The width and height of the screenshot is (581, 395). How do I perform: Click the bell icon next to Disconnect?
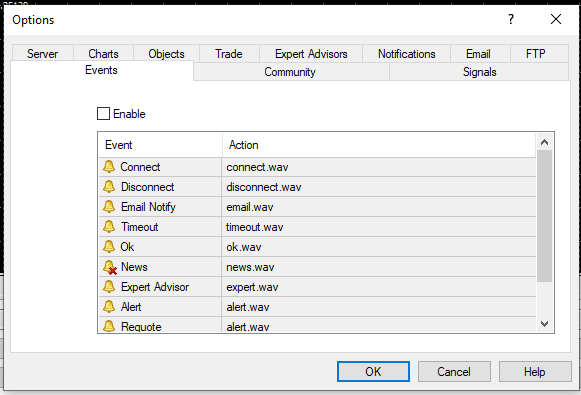coord(109,187)
